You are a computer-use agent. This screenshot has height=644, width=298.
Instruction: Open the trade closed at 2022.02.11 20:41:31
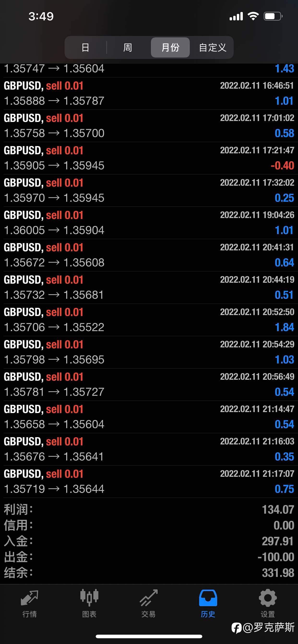[x=149, y=255]
